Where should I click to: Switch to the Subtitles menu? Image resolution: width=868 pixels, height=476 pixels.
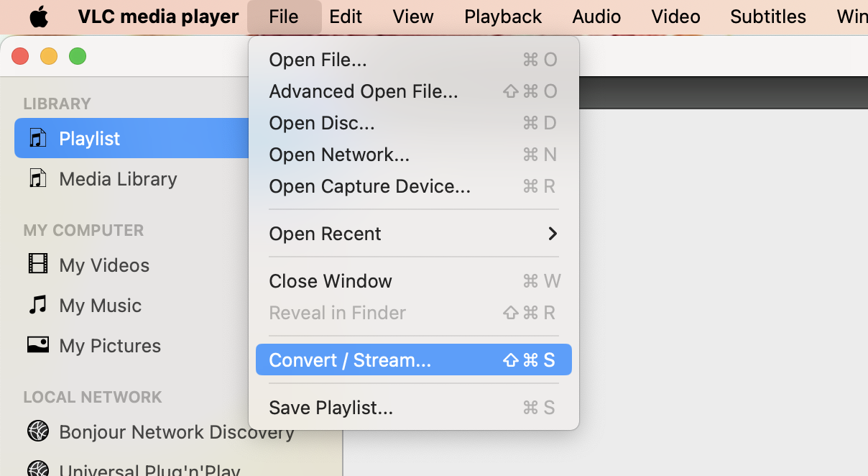point(767,16)
